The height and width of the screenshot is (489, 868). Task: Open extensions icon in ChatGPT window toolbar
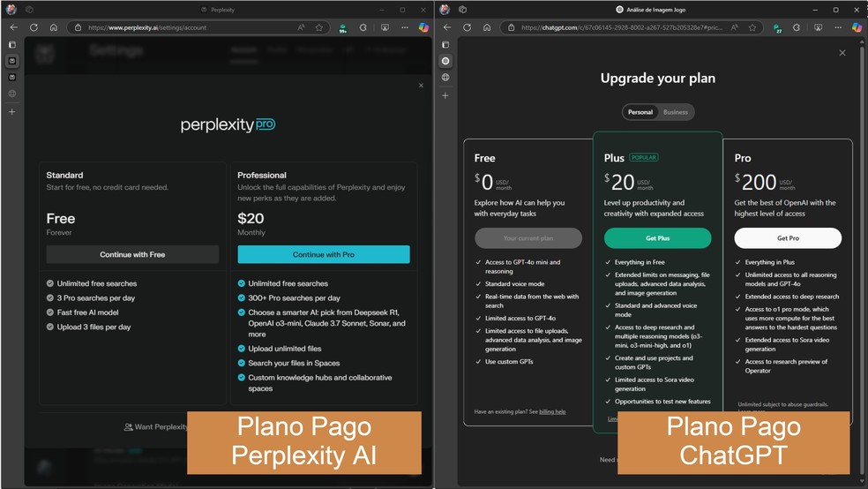[797, 27]
